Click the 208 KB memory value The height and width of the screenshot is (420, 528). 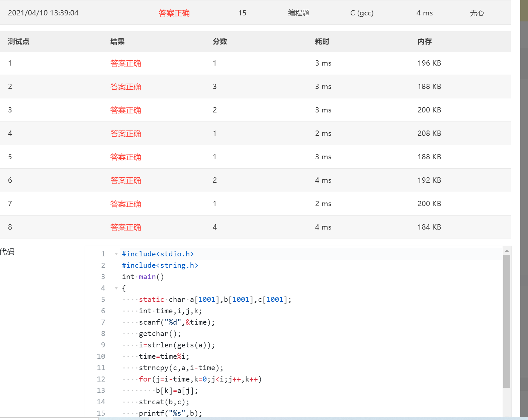coord(429,134)
